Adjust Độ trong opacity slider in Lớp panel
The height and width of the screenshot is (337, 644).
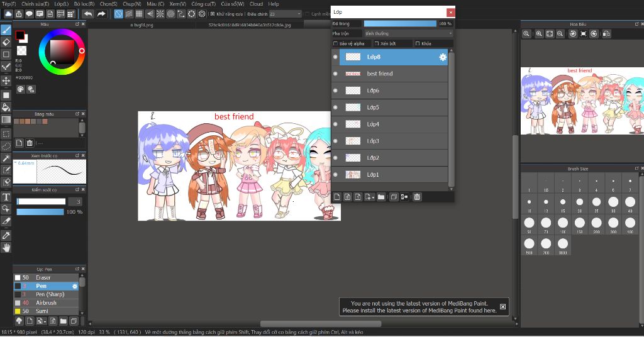click(x=400, y=24)
